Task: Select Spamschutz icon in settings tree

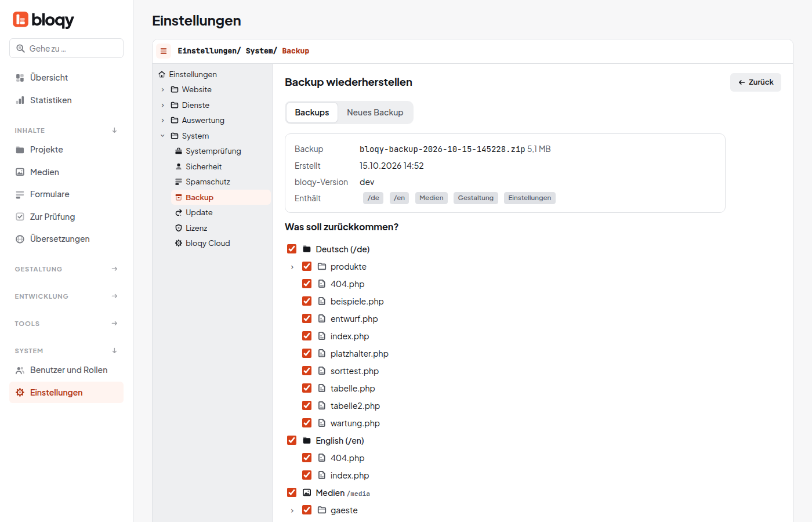Action: click(x=179, y=182)
